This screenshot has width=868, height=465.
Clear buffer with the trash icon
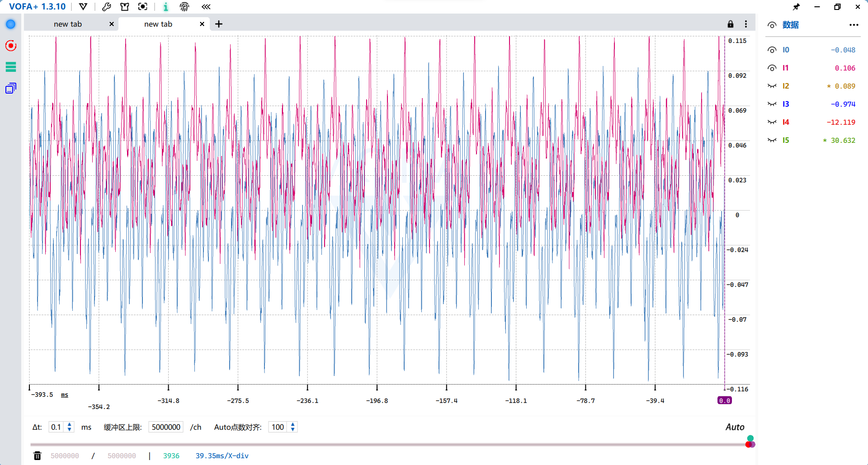click(x=38, y=456)
